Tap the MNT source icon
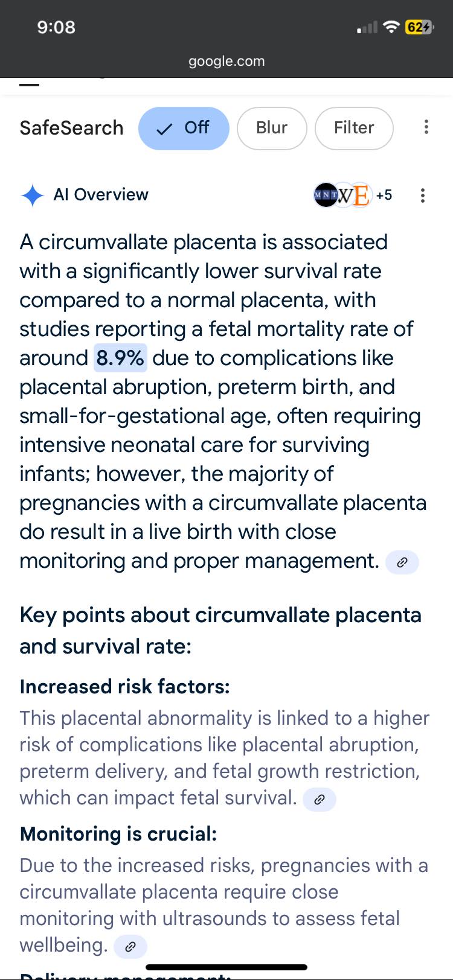The height and width of the screenshot is (980, 453). 325,195
